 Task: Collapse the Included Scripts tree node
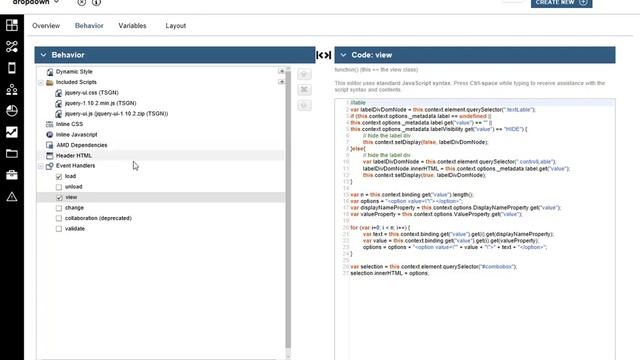coord(41,82)
